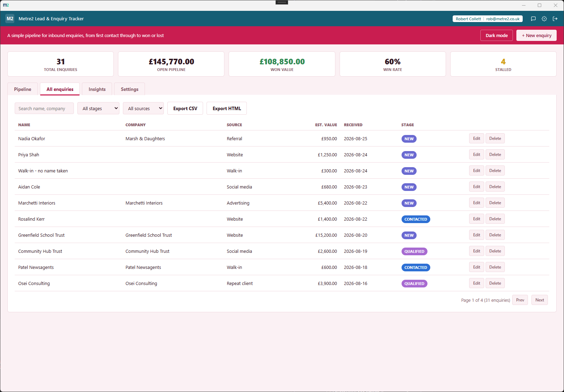Click the sign-out icon in header
Image resolution: width=564 pixels, height=392 pixels.
[x=555, y=19]
